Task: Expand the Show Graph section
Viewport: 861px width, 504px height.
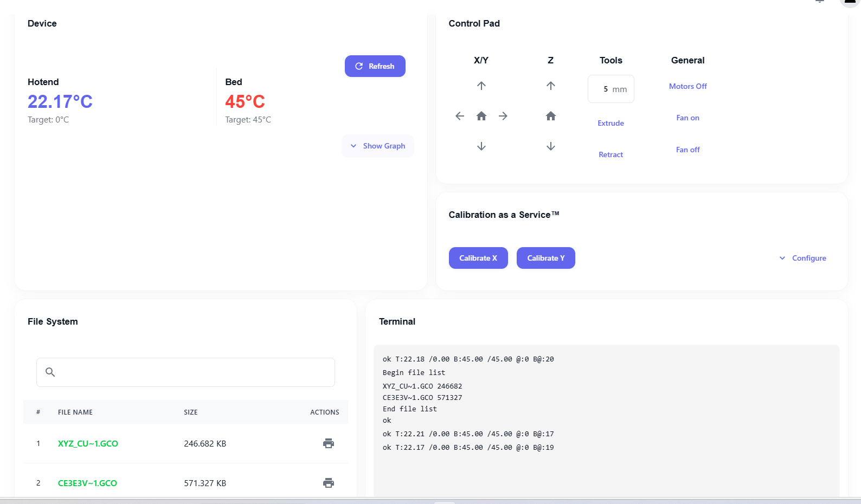Action: (378, 146)
